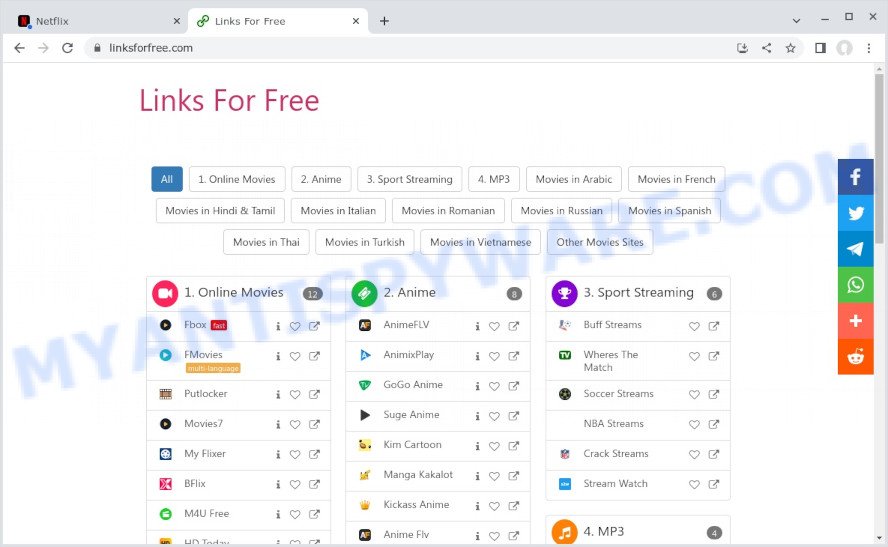888x547 pixels.
Task: Open the Kickass Anime link
Action: click(416, 505)
